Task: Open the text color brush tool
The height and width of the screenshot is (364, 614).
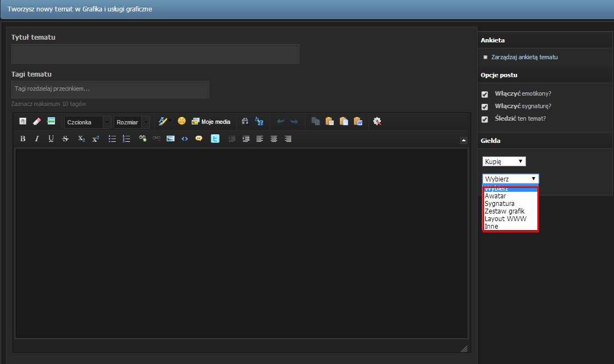Action: tap(164, 121)
